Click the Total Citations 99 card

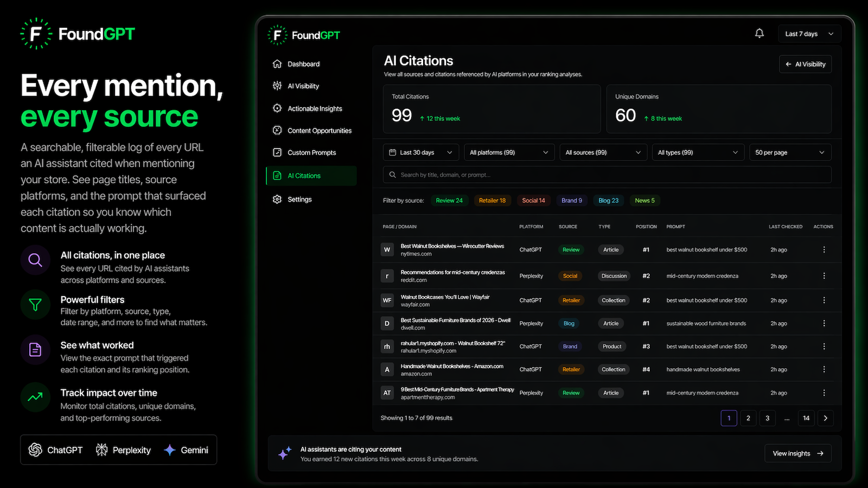tap(492, 108)
